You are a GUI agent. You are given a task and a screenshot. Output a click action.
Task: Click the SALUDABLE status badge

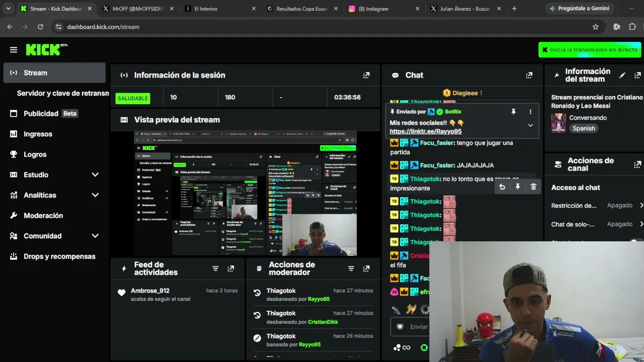pyautogui.click(x=133, y=99)
